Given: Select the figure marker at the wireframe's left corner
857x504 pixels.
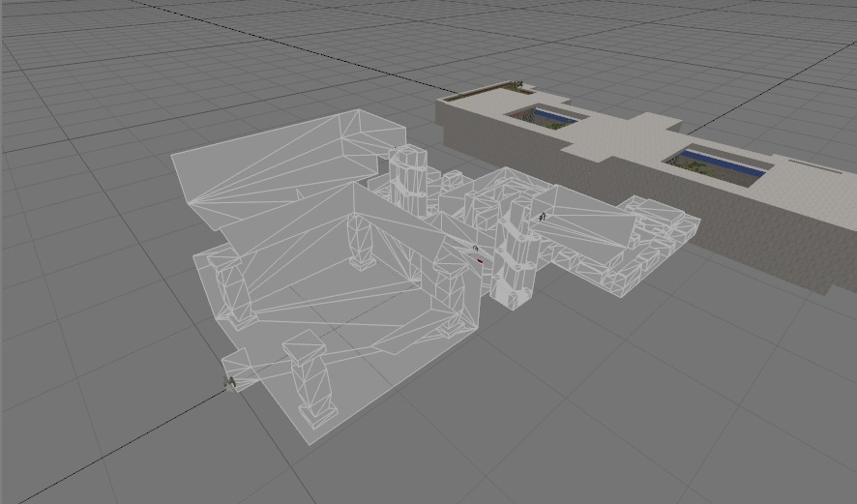Looking at the screenshot, I should (x=230, y=383).
